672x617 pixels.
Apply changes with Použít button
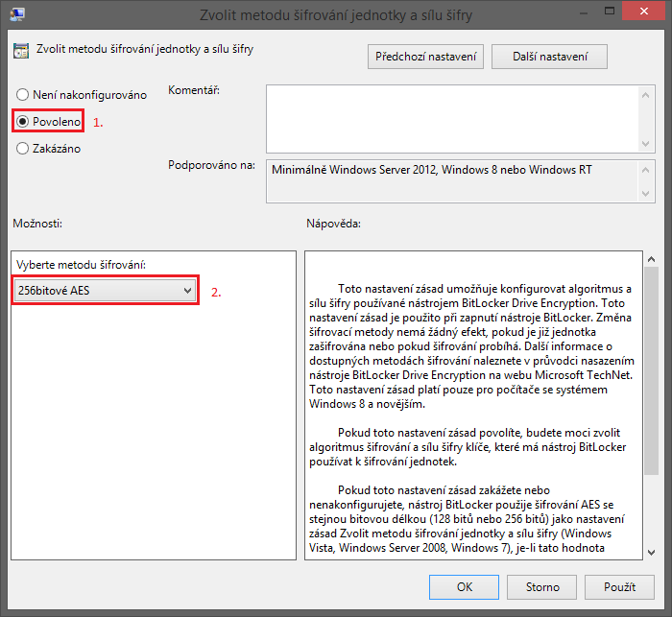[x=619, y=587]
